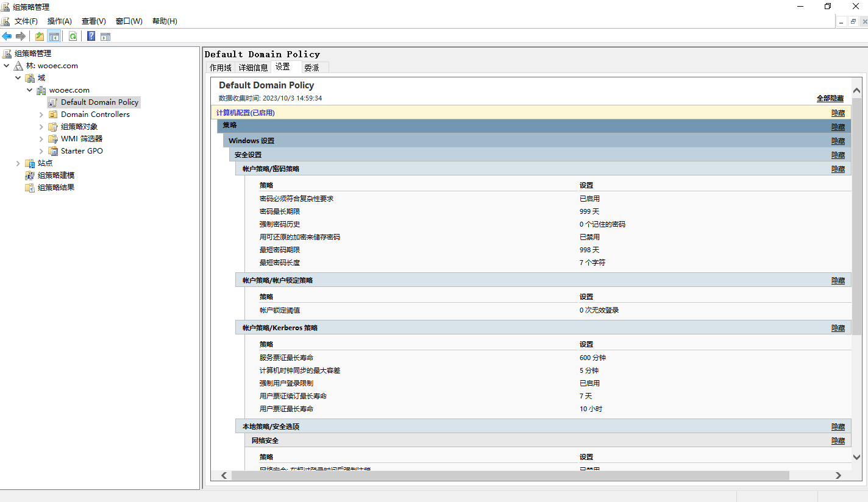Hide the 帐户策略/密码策略 section
This screenshot has width=868, height=502.
pyautogui.click(x=838, y=169)
